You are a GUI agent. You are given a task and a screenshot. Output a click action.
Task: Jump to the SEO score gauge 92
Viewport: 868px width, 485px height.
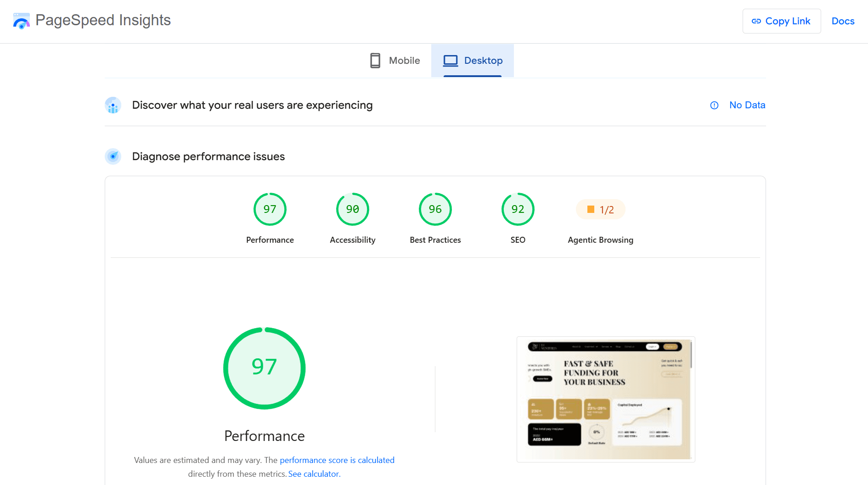[518, 209]
